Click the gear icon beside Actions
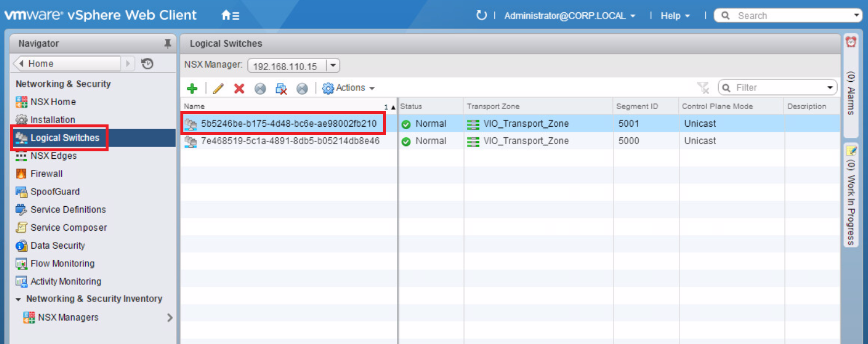868x344 pixels. pyautogui.click(x=328, y=88)
